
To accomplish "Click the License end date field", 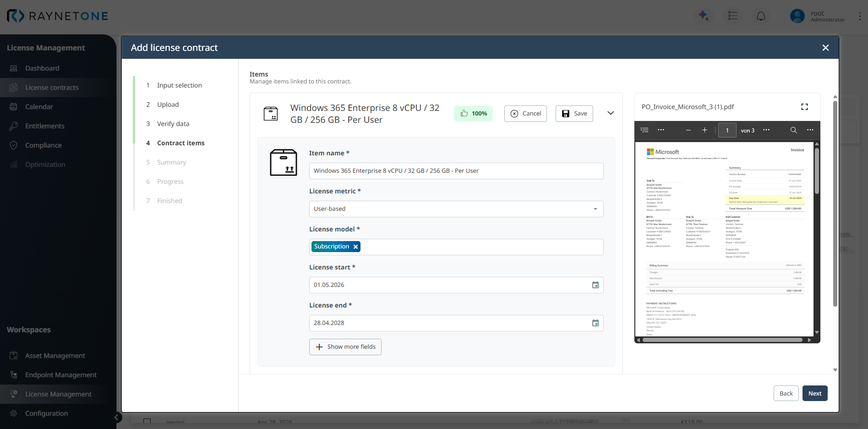I will click(456, 323).
